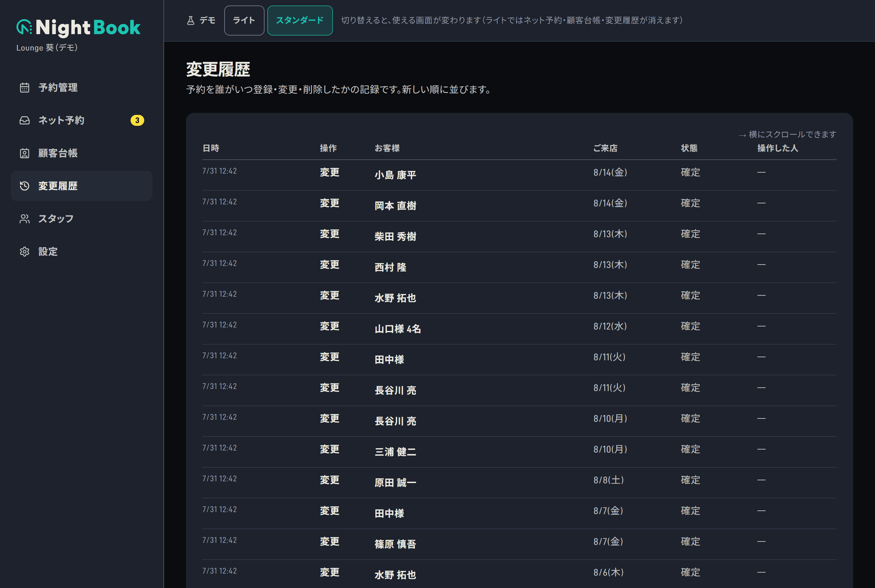Click 変更 operation in 三浦 健二 row
The height and width of the screenshot is (588, 875).
pyautogui.click(x=329, y=449)
